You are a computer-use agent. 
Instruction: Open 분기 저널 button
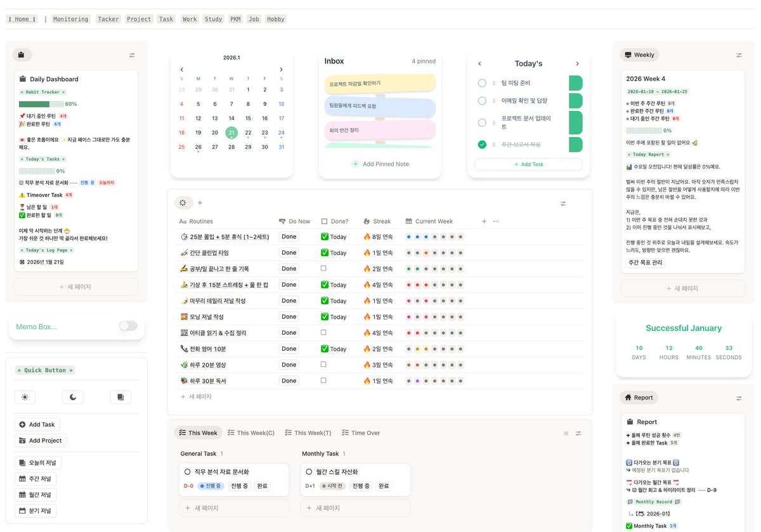point(36,510)
